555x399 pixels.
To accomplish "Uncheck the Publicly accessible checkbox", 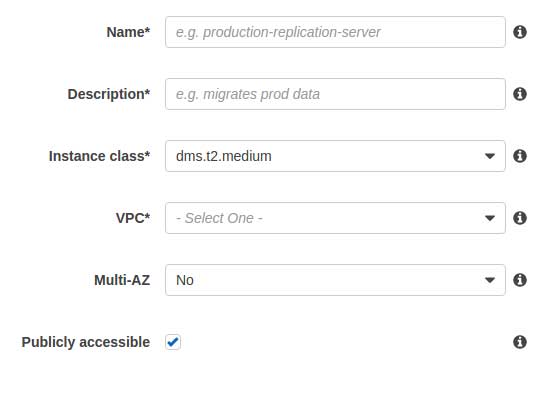I will click(173, 342).
